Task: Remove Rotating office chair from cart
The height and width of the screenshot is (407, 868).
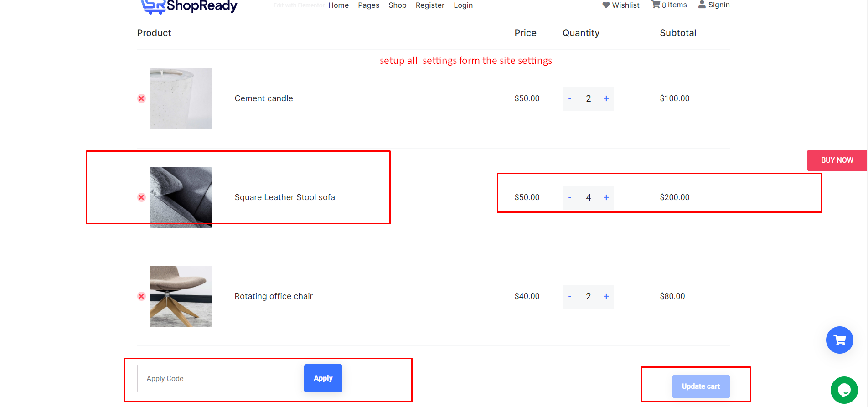Action: click(141, 296)
